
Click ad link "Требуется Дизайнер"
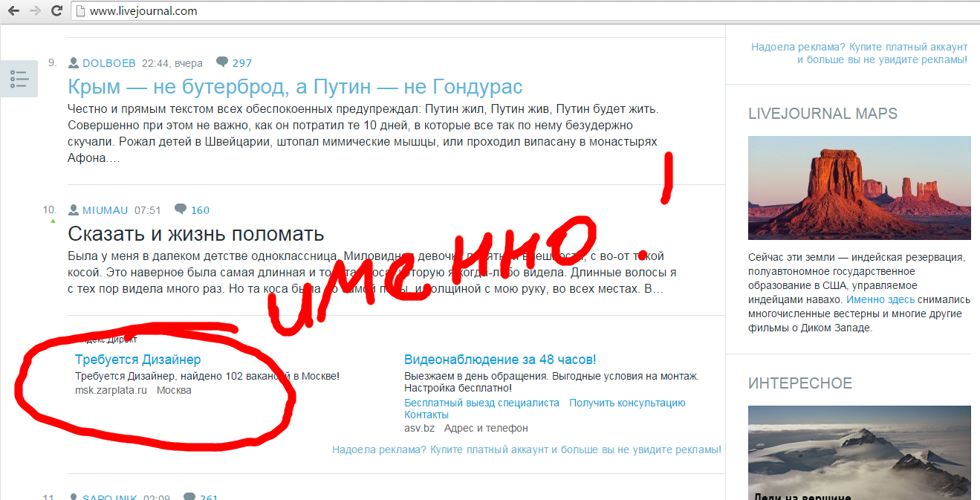137,360
